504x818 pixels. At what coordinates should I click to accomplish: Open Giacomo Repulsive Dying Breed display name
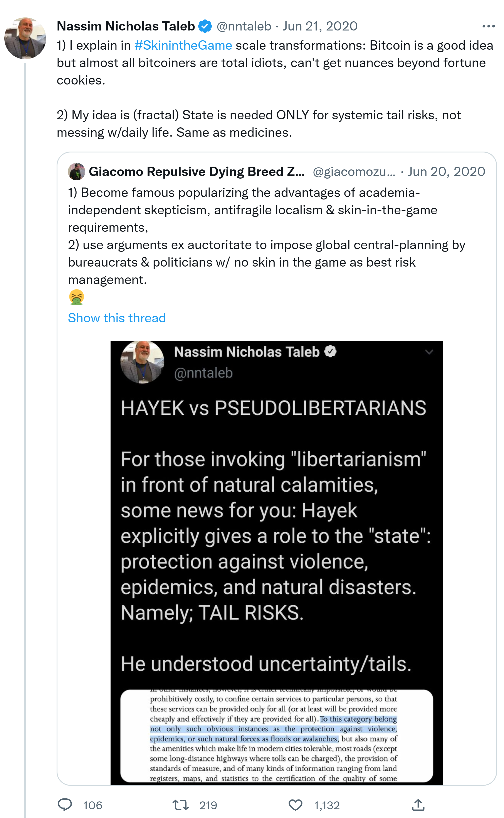coord(196,171)
